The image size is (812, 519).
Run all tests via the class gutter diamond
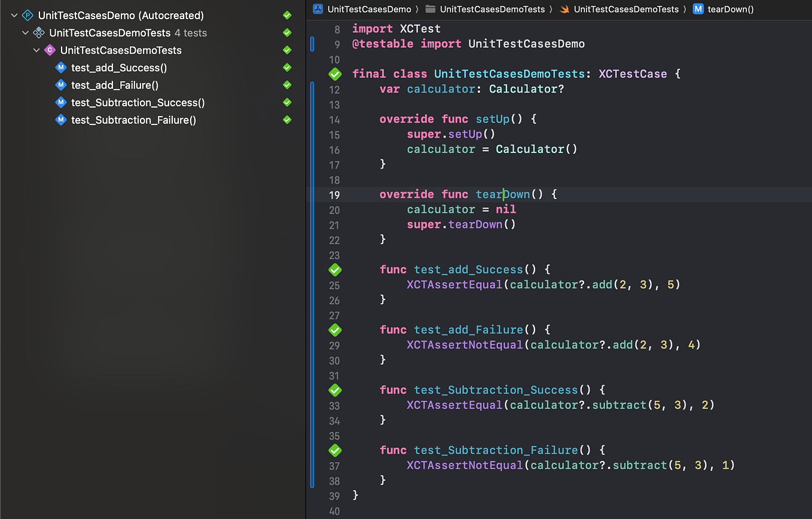point(334,74)
